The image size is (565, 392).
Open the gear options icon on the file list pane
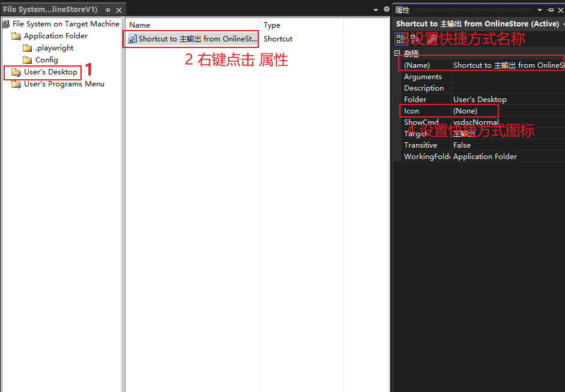387,9
